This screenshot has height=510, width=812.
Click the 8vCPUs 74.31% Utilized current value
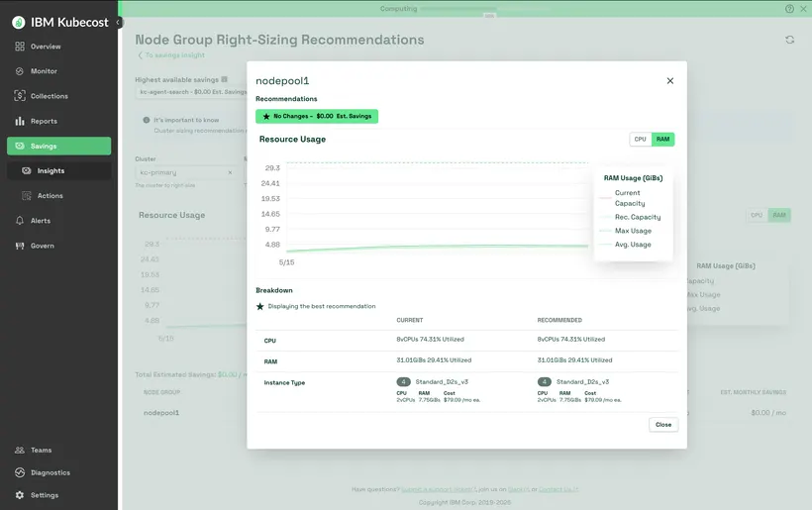[431, 340]
